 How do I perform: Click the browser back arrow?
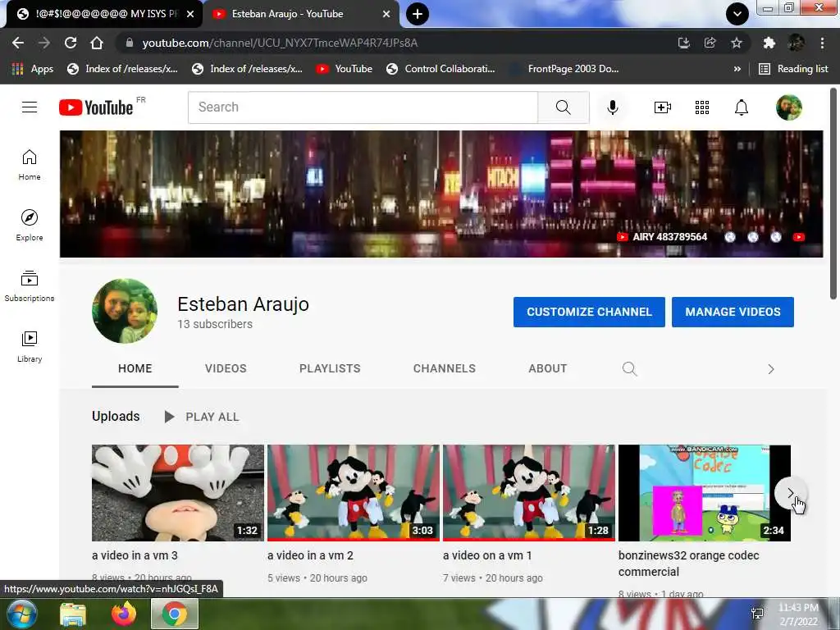click(x=18, y=43)
